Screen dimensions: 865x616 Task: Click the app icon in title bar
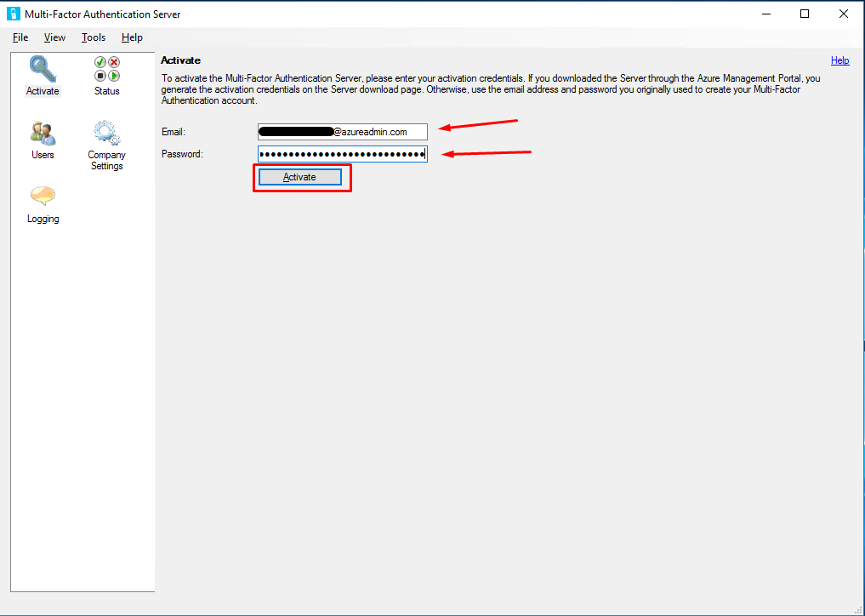14,14
